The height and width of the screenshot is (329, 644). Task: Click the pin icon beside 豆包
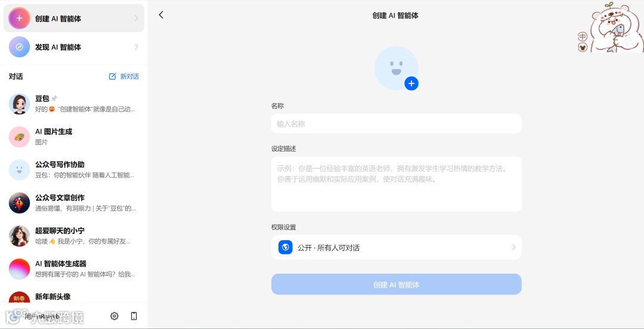(x=54, y=98)
